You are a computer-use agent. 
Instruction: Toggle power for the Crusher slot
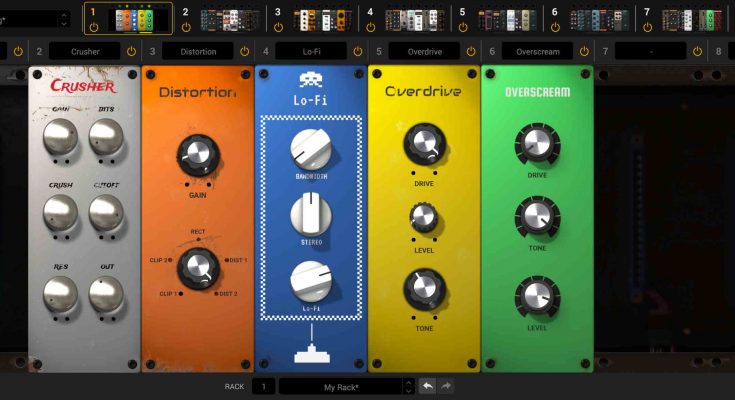tap(131, 51)
